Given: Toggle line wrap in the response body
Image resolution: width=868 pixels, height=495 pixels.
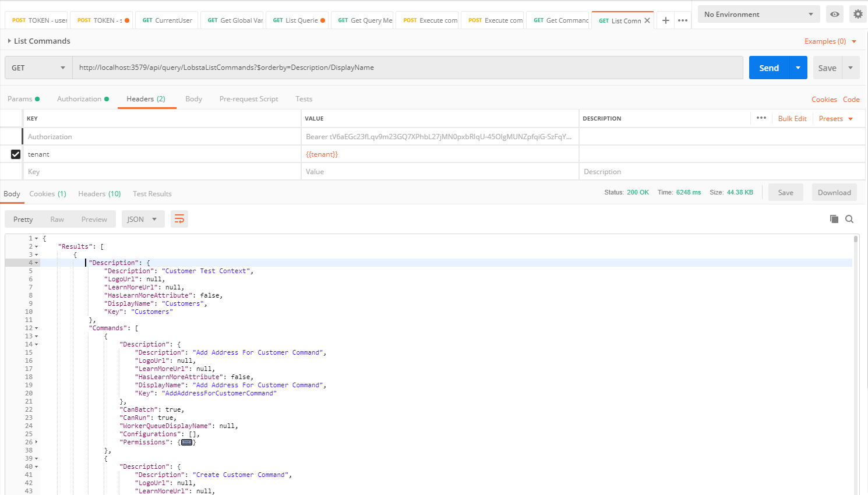Looking at the screenshot, I should point(179,219).
